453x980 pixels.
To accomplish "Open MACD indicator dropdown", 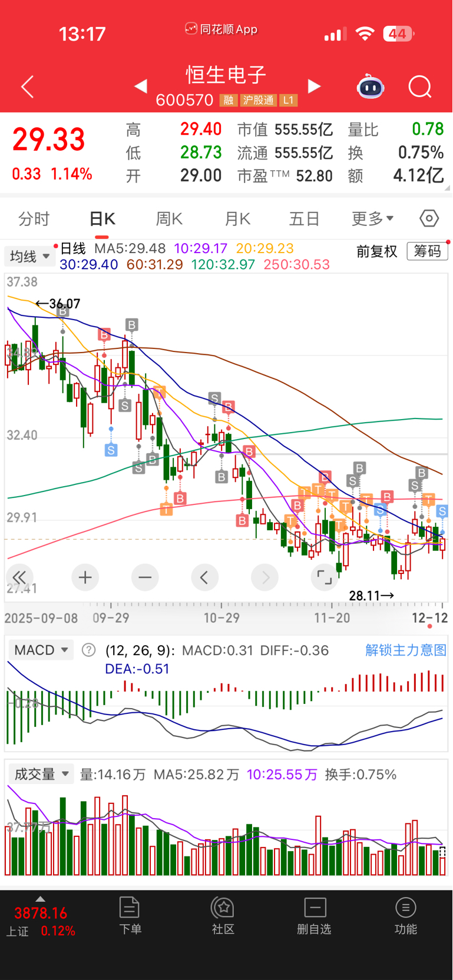I will point(41,650).
